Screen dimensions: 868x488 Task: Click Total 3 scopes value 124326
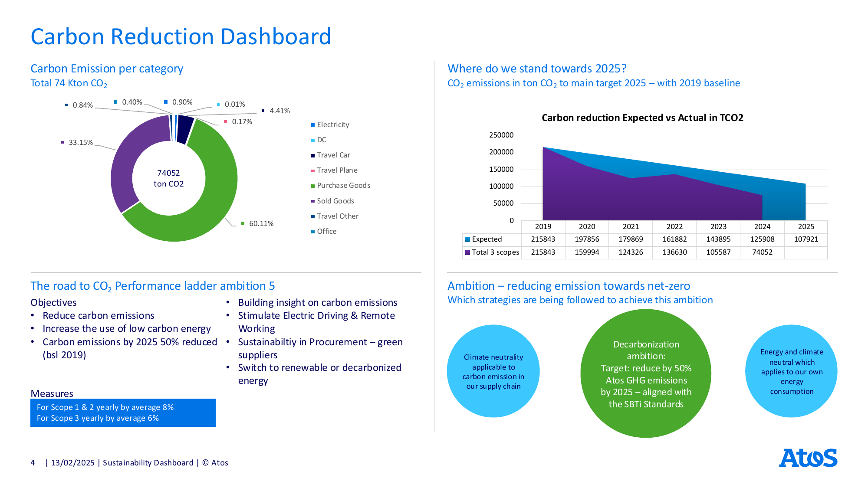[631, 252]
